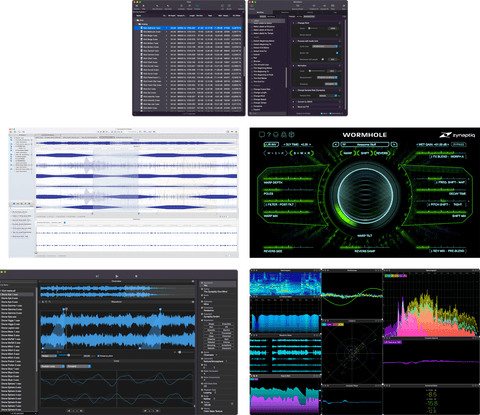Load next Wormhole preset with right arrow
Viewport: 480px width, 415px height.
394,144
